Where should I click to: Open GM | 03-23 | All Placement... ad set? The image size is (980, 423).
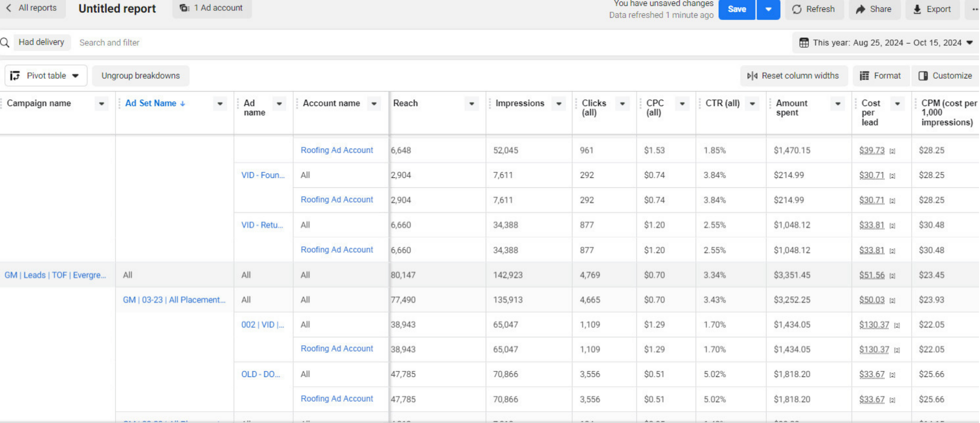pos(174,300)
